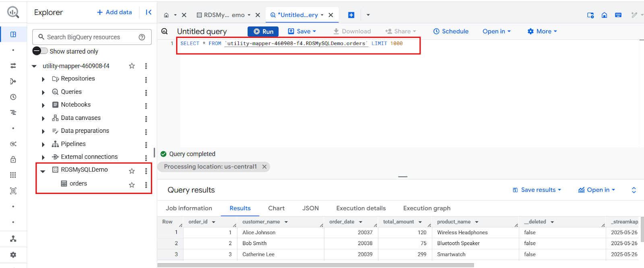Open the More dropdown menu
Viewport: 644px width, 268px height.
point(542,31)
